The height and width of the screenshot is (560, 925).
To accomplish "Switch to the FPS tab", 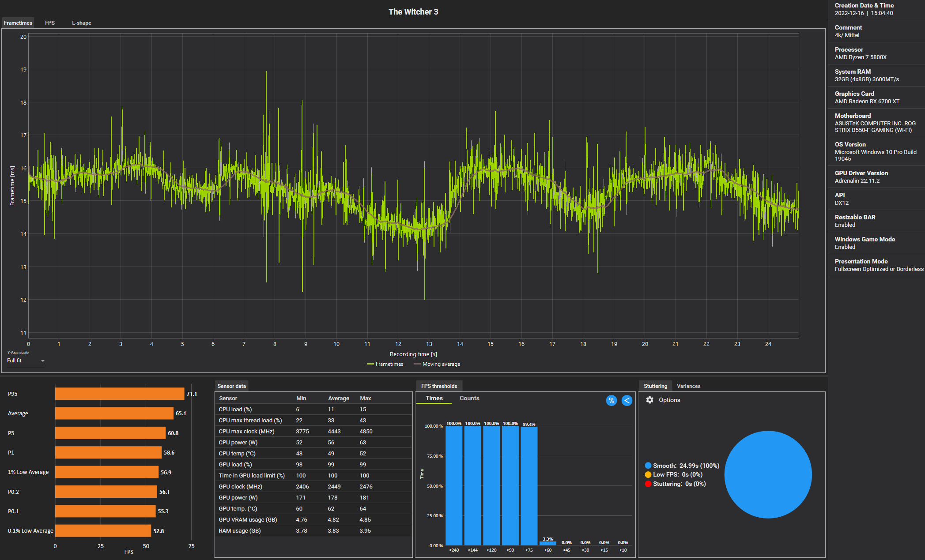I will click(50, 23).
